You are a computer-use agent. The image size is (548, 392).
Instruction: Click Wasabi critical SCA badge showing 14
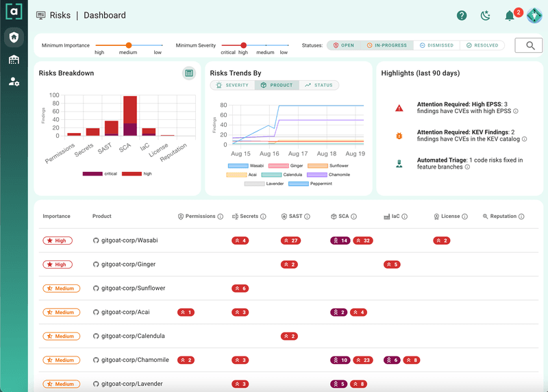[x=340, y=241]
